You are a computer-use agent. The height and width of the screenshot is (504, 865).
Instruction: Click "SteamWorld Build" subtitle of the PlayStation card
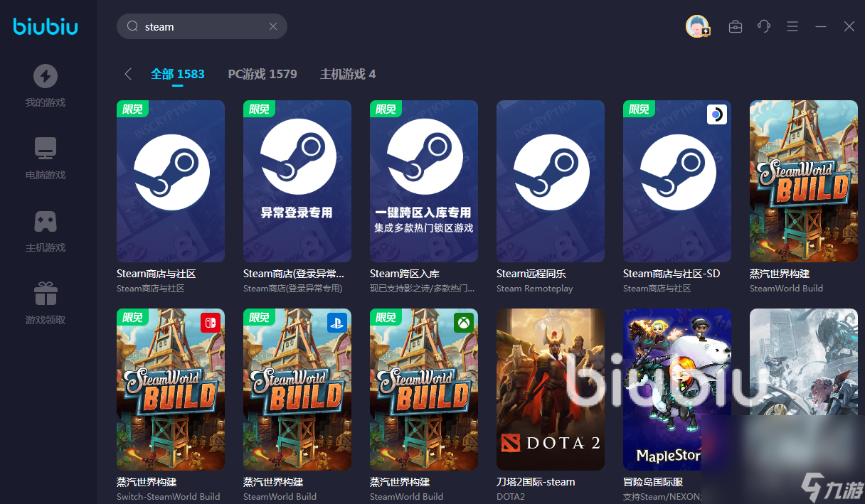tap(280, 497)
